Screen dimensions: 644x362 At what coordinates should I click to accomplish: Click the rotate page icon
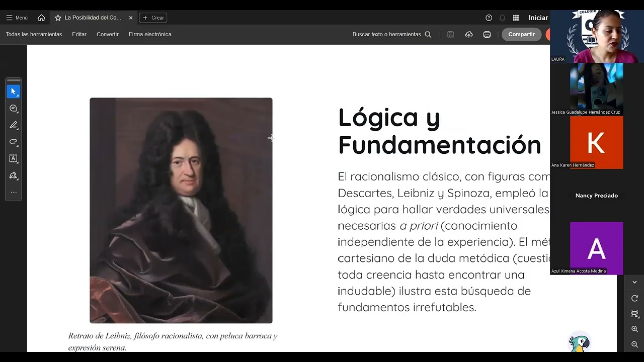634,298
